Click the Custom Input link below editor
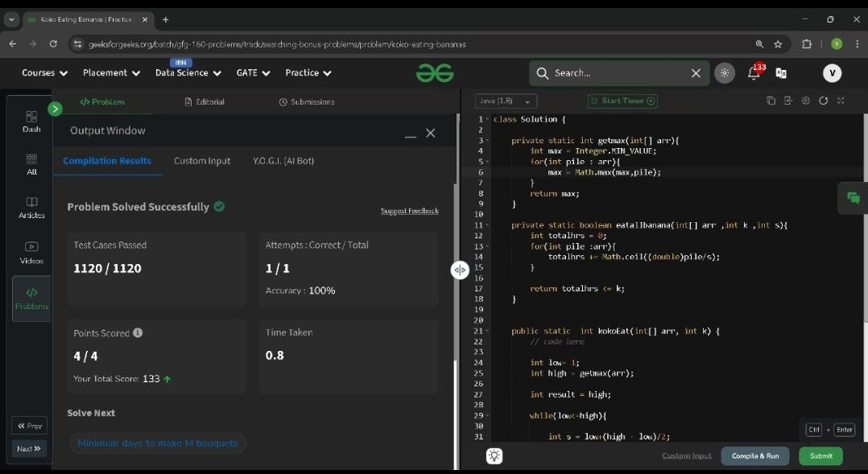Viewport: 868px width, 474px height. (686, 455)
